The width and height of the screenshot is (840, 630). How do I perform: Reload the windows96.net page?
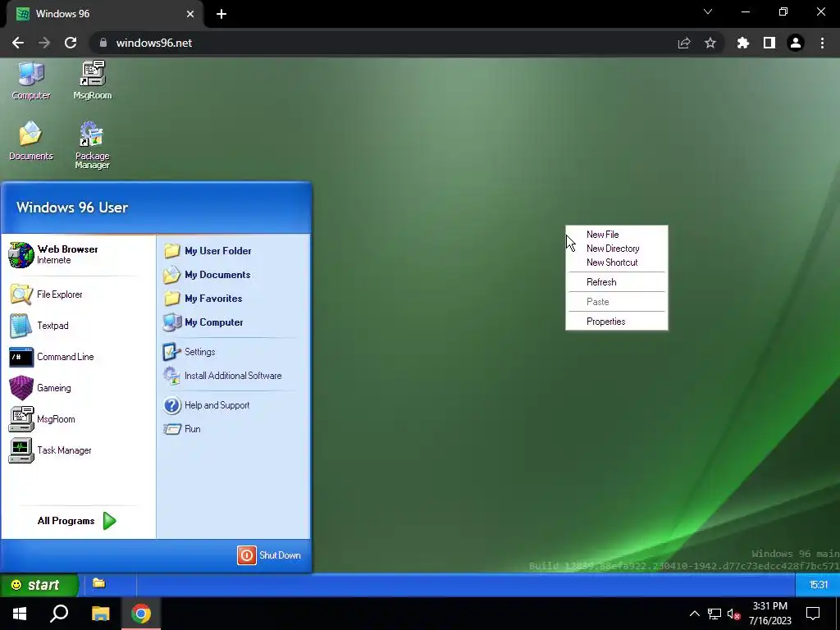71,43
